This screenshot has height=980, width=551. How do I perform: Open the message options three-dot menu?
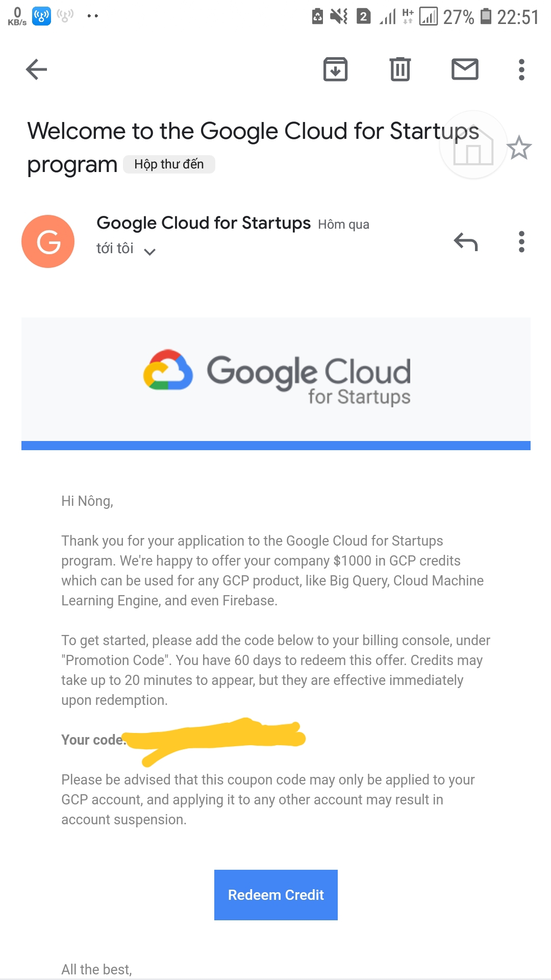521,242
